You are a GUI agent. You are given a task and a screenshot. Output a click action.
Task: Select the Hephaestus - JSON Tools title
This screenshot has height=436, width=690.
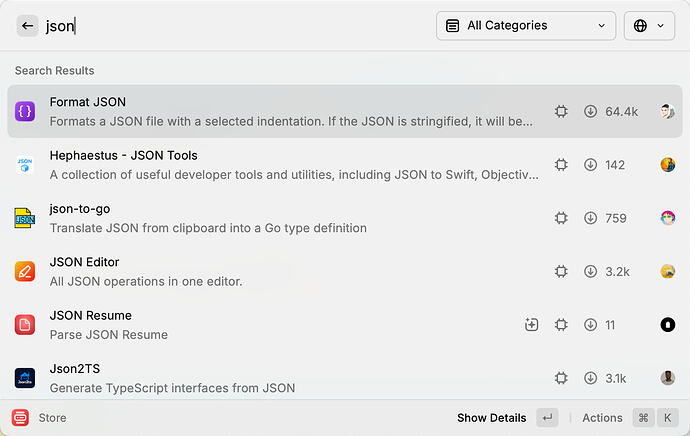(124, 156)
